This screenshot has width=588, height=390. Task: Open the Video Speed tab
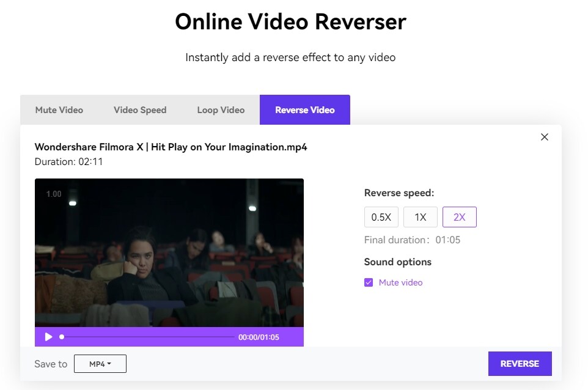(139, 109)
